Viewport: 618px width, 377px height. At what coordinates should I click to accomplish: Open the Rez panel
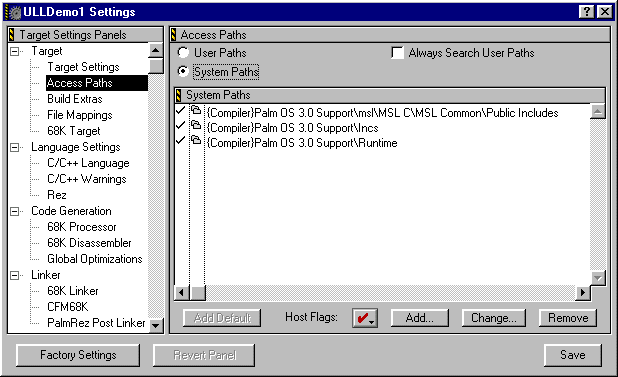(57, 195)
